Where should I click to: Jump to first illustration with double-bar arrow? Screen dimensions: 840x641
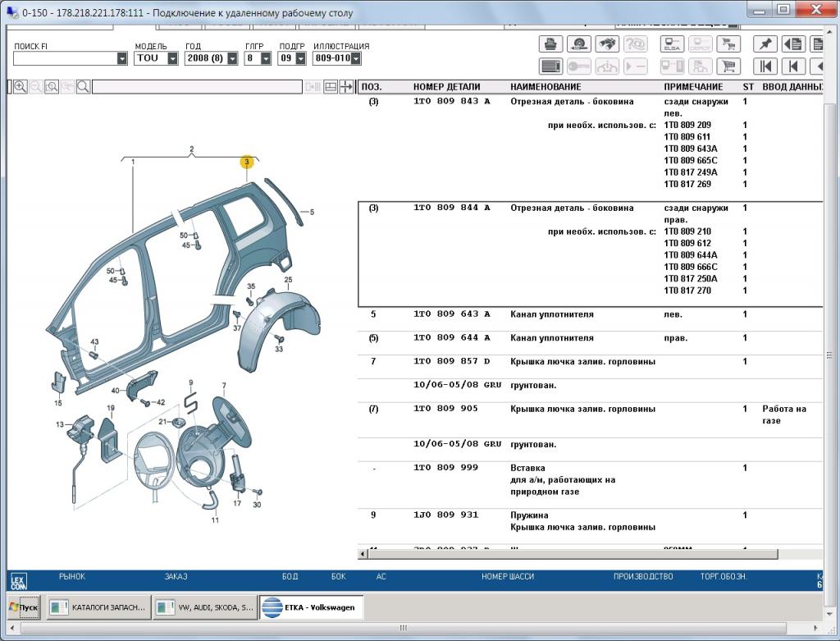click(x=765, y=66)
